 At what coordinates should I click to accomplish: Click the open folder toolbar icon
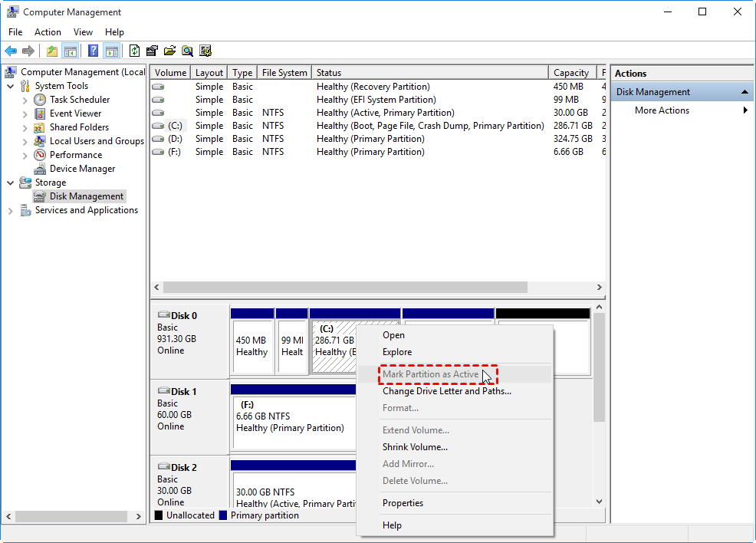coord(169,51)
